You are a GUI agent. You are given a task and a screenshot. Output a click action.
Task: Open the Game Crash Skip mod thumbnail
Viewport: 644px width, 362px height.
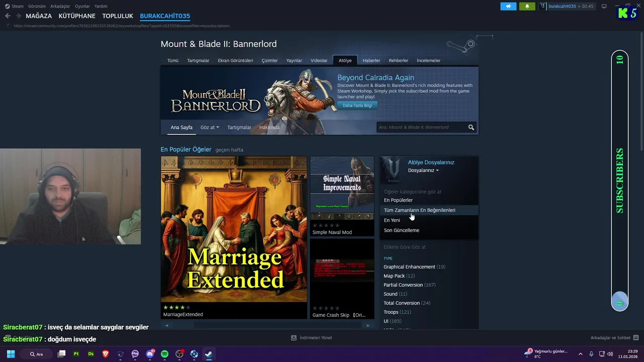point(342,271)
